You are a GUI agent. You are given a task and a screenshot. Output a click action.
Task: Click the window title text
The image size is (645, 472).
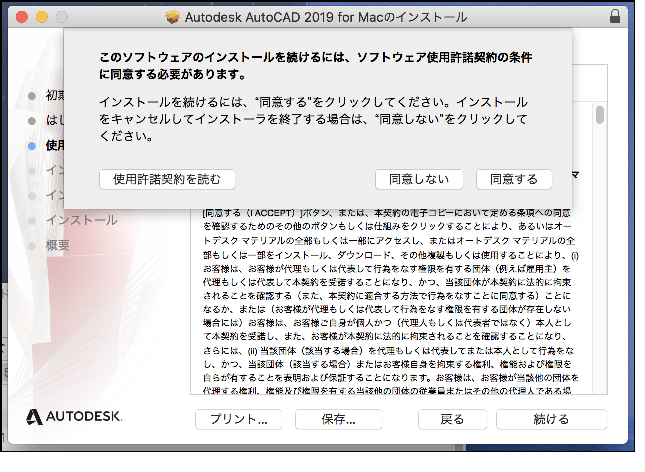pyautogui.click(x=326, y=17)
